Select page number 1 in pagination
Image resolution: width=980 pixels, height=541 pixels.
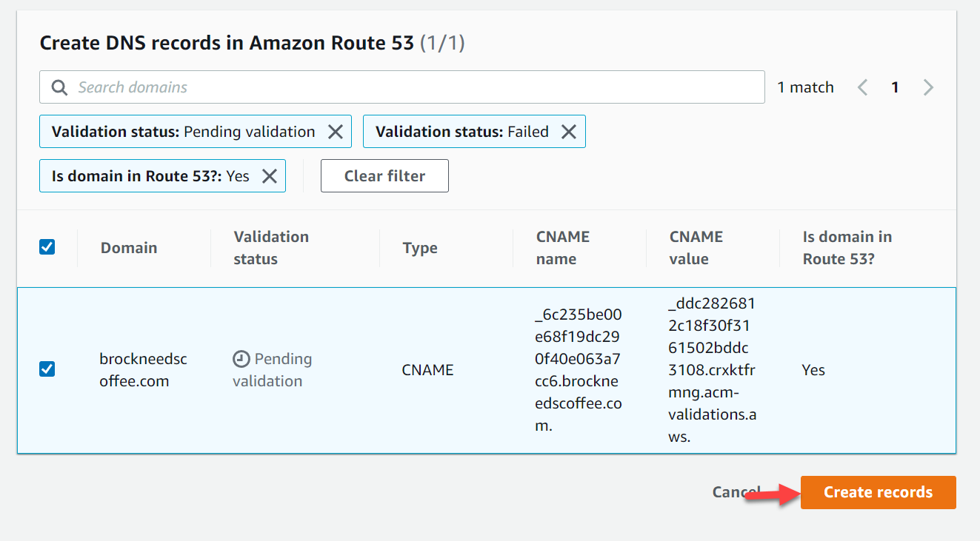(x=895, y=87)
